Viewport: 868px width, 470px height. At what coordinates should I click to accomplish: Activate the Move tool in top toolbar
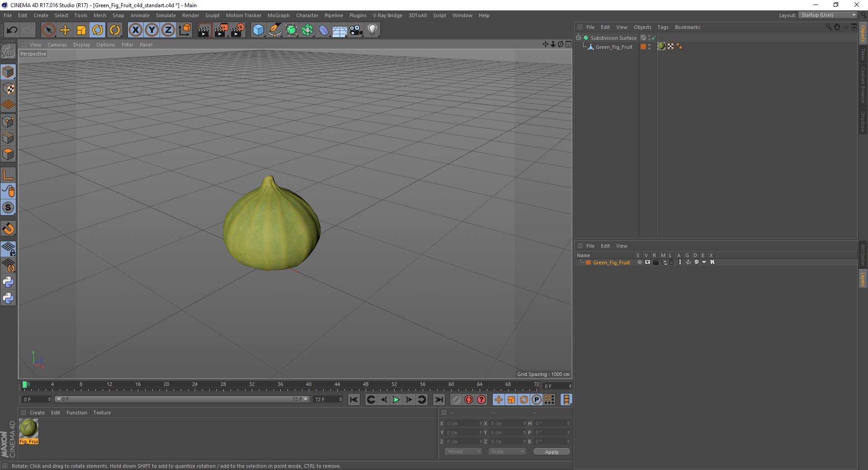pyautogui.click(x=65, y=30)
